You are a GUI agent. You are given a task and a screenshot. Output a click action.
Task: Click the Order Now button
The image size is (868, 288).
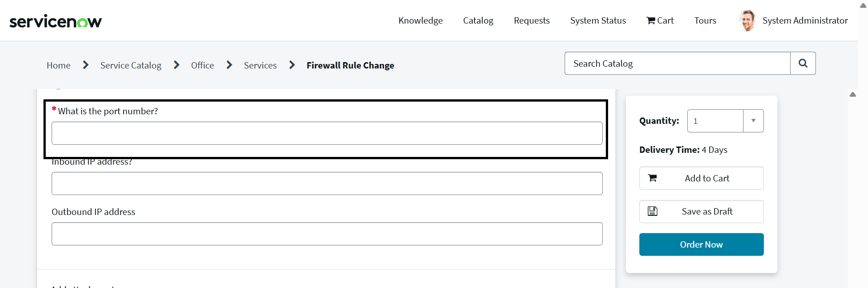click(x=701, y=244)
